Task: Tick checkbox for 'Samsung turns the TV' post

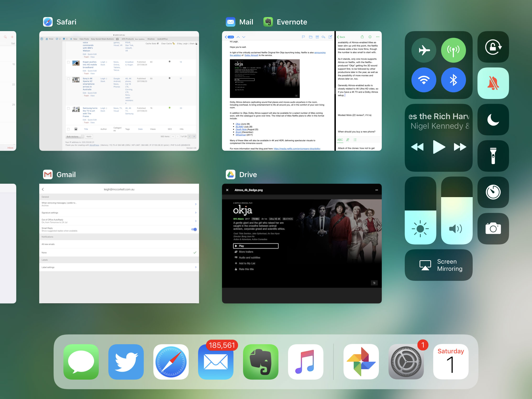Action: pyautogui.click(x=68, y=108)
